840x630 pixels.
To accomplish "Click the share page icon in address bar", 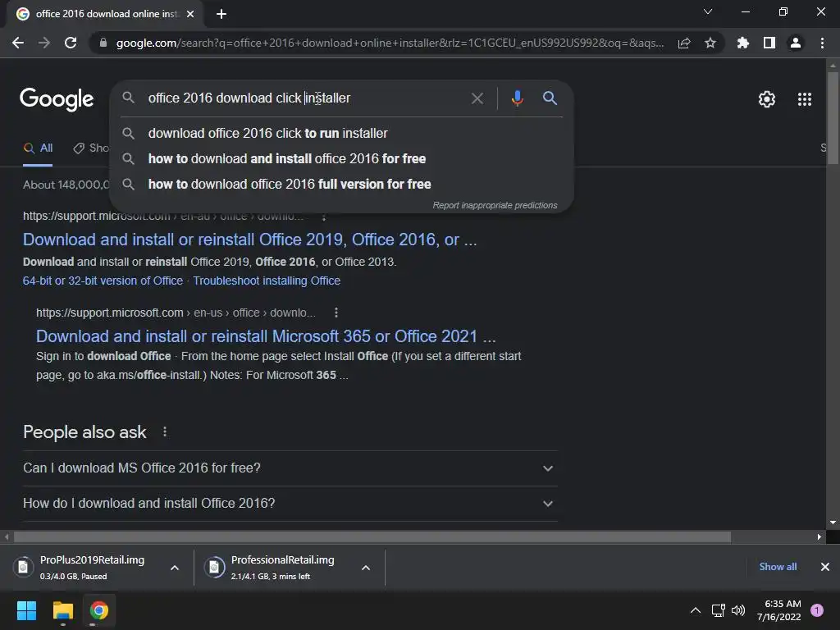I will [684, 43].
